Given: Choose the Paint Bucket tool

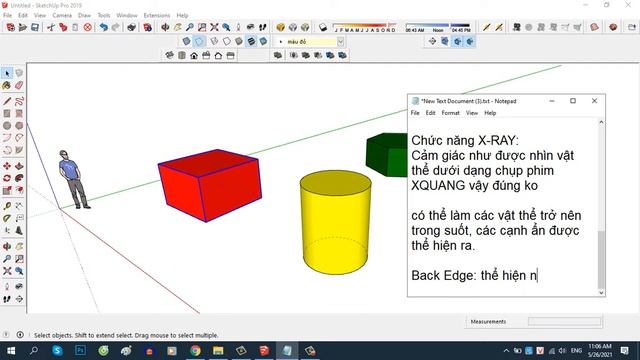Looking at the screenshot, I should pos(7,85).
